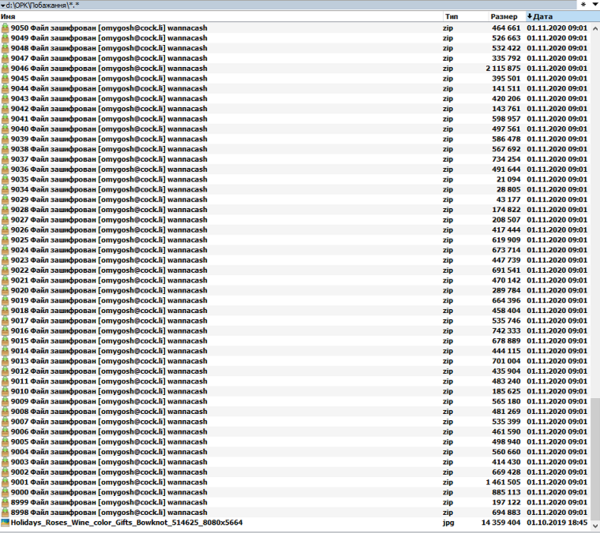Select the file named 9044 Файл зашифрован wannacash
600x533 pixels.
[x=109, y=89]
